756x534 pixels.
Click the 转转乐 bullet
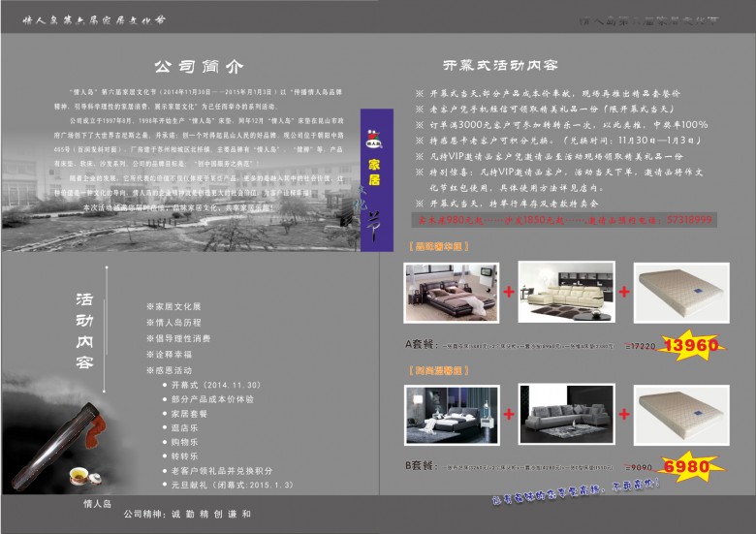coord(180,455)
